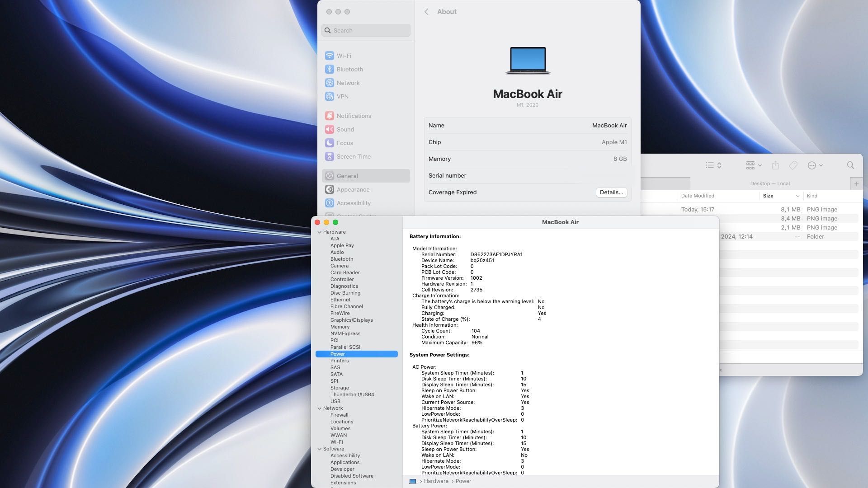The image size is (868, 488).
Task: Click the battery serial number D862273AE1DPJYRA1
Action: [496, 254]
